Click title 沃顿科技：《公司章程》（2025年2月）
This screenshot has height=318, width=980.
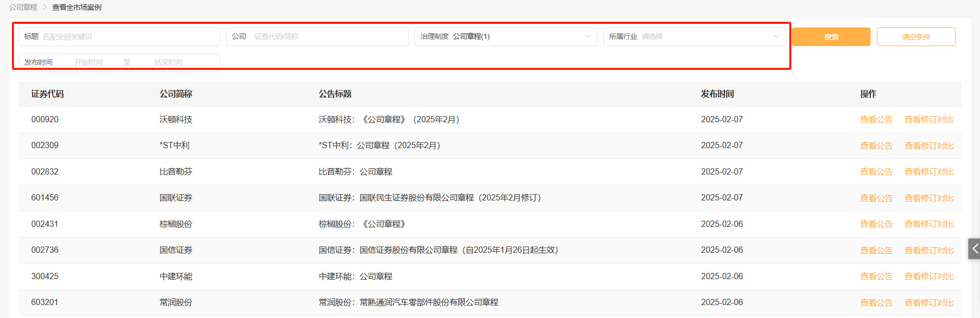click(389, 120)
